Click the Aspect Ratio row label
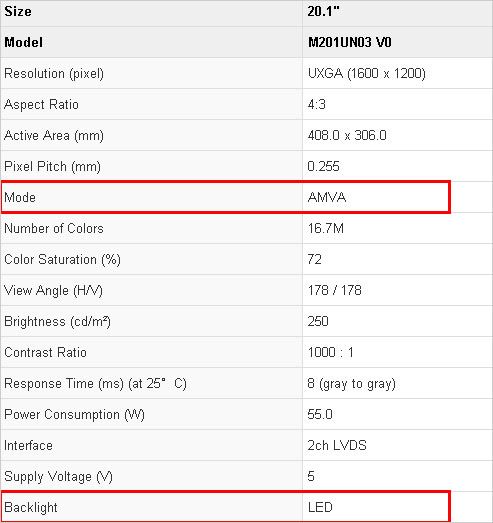The width and height of the screenshot is (493, 523). 41,104
